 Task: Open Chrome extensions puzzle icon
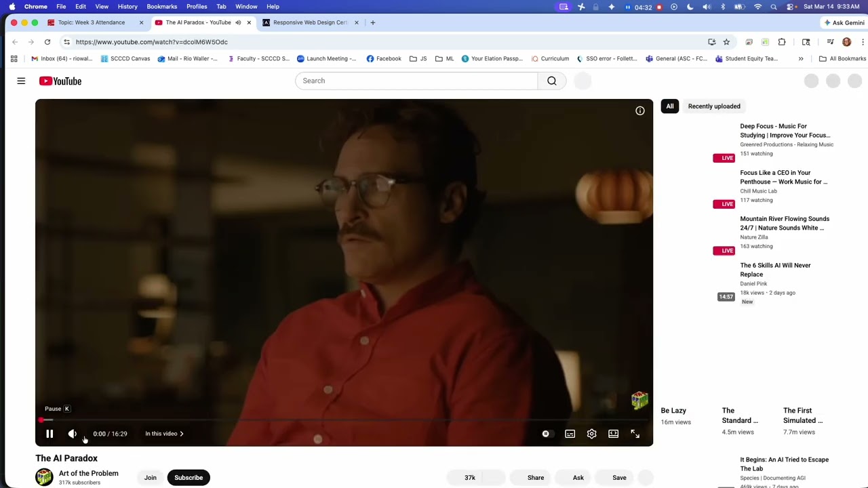click(782, 42)
